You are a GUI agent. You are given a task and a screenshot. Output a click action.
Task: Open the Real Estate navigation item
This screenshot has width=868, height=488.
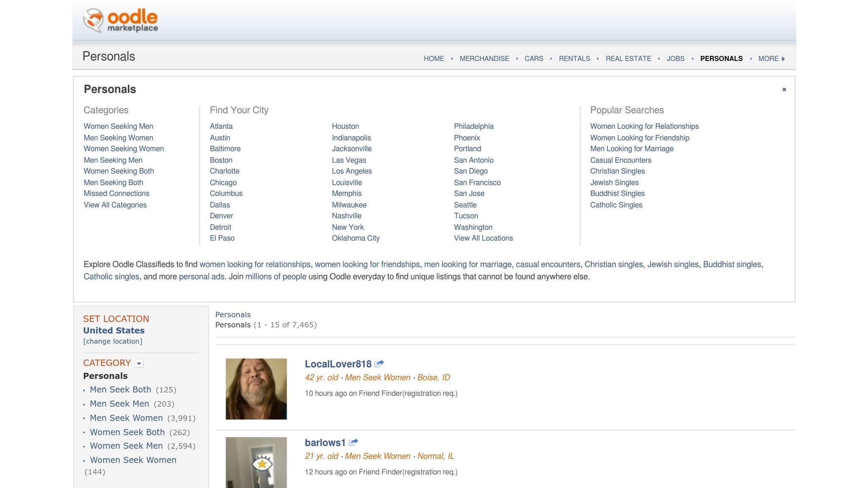pyautogui.click(x=628, y=59)
